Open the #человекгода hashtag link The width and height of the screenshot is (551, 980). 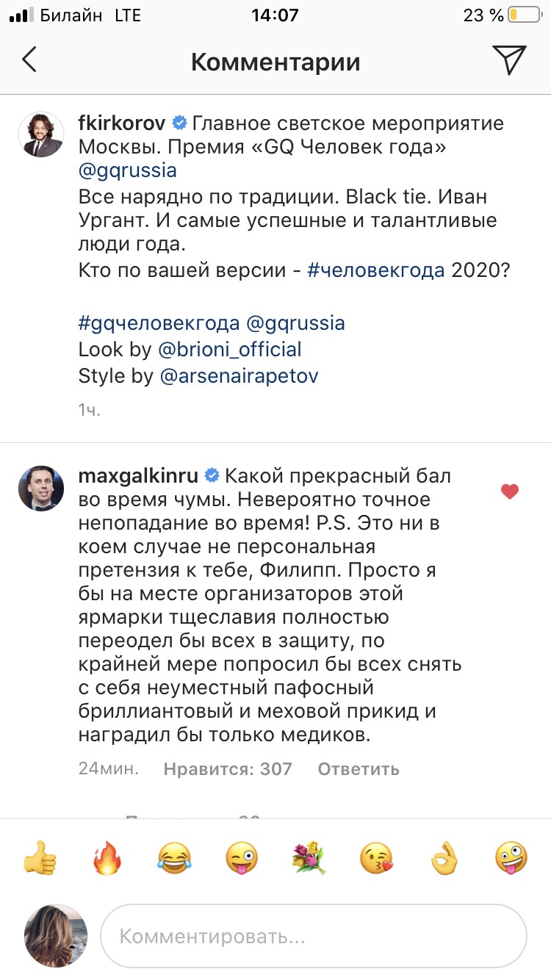[x=376, y=271]
